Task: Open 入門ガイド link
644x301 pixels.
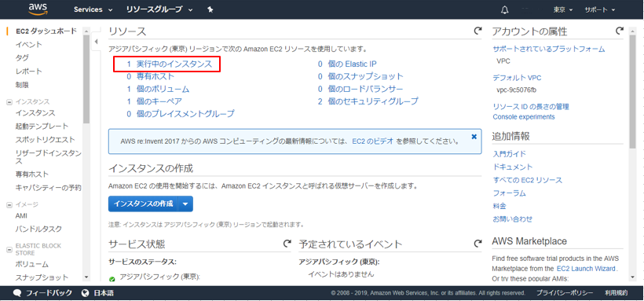Action: (x=509, y=154)
